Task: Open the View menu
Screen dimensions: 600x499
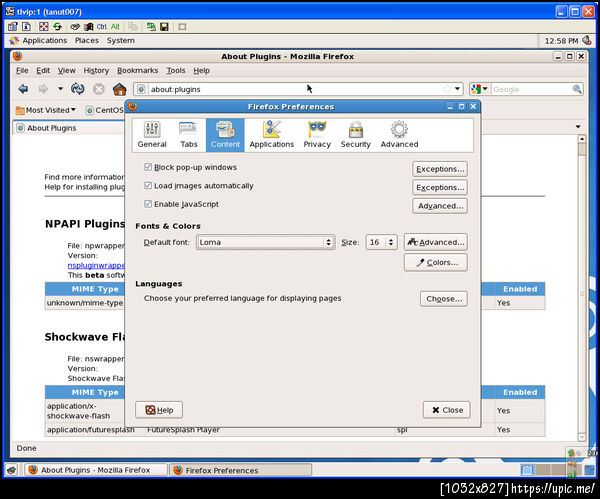Action: [66, 70]
